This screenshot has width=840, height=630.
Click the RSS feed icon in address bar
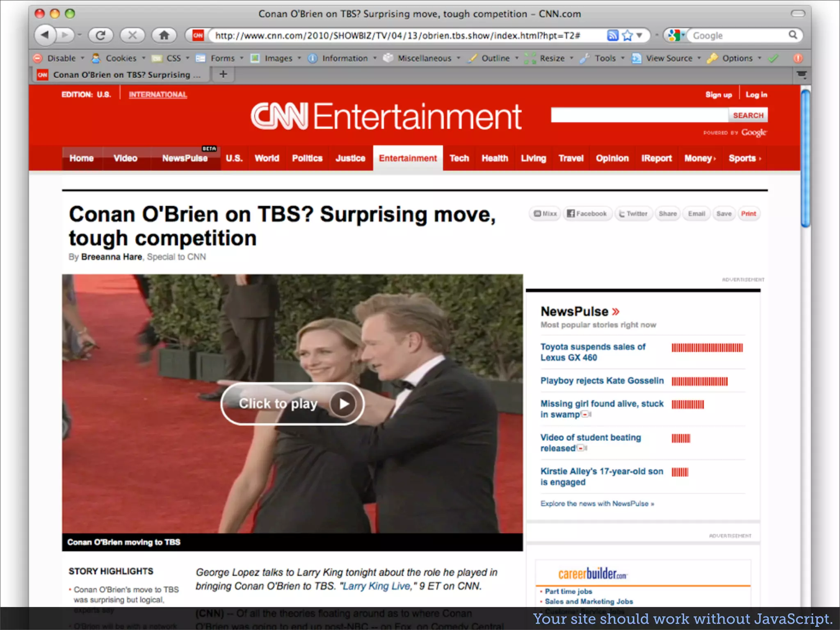point(612,35)
